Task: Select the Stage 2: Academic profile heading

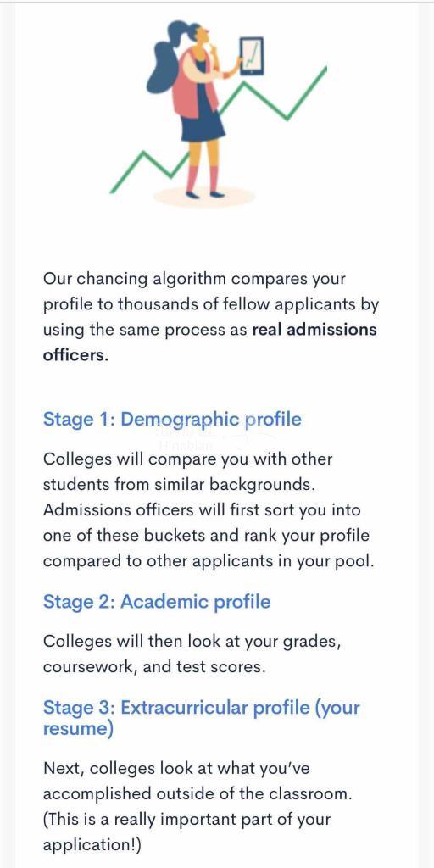Action: 157,602
